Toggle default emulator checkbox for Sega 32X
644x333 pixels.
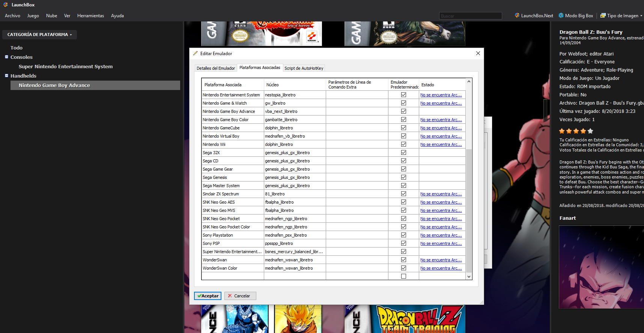coord(403,153)
